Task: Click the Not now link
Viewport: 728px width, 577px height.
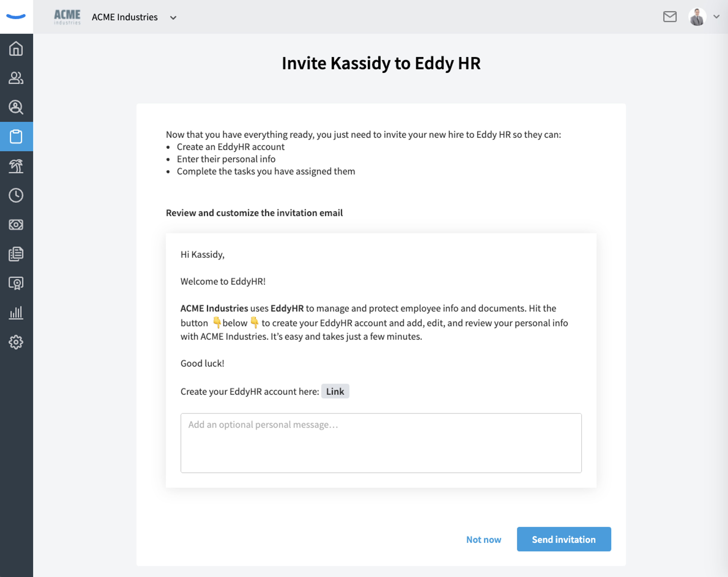Action: point(484,539)
